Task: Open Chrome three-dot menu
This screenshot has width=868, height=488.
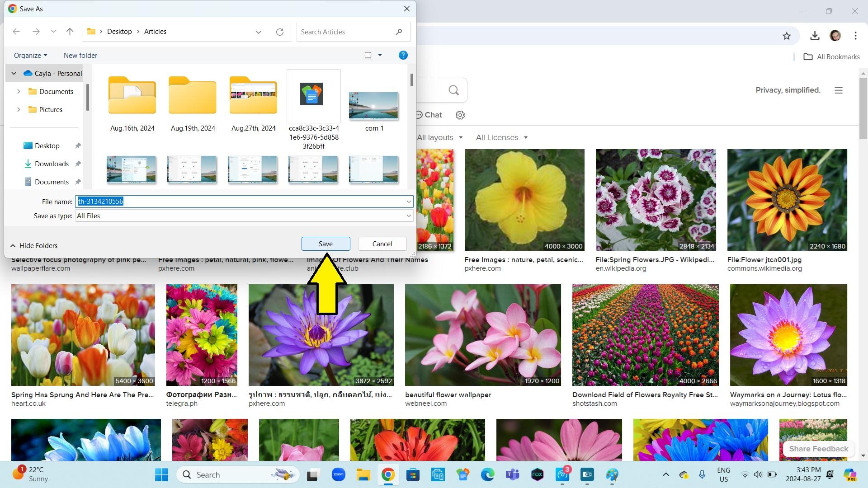Action: coord(855,36)
